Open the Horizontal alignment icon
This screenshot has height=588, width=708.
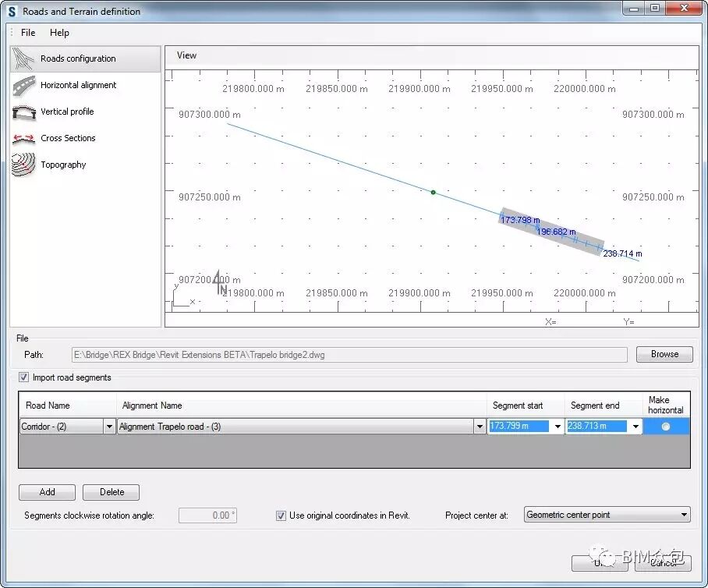click(24, 86)
